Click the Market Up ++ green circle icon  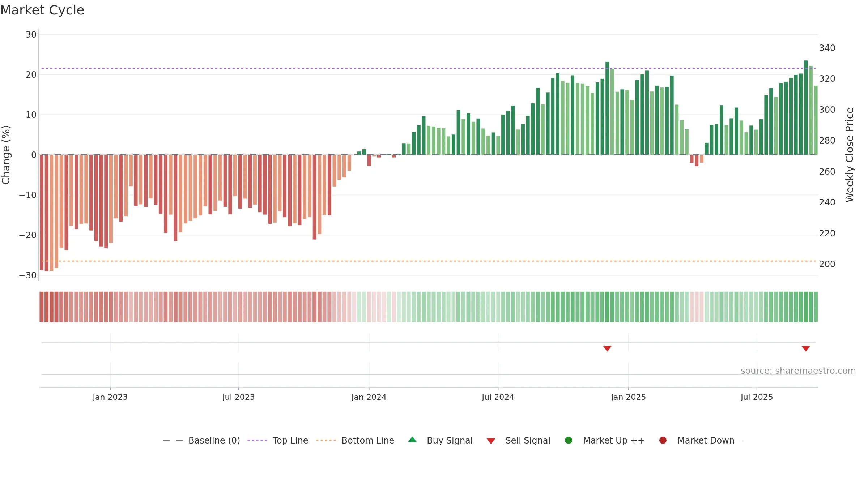569,440
